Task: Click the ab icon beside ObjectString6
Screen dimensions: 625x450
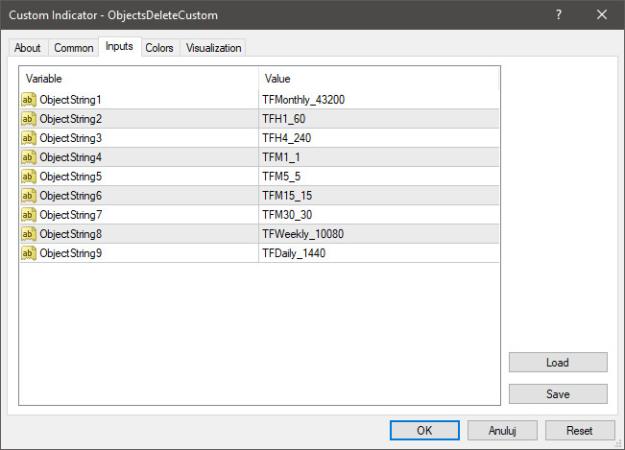Action: click(x=28, y=195)
